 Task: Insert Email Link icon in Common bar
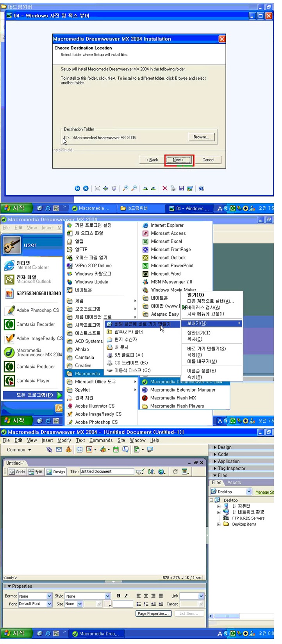pyautogui.click(x=59, y=449)
